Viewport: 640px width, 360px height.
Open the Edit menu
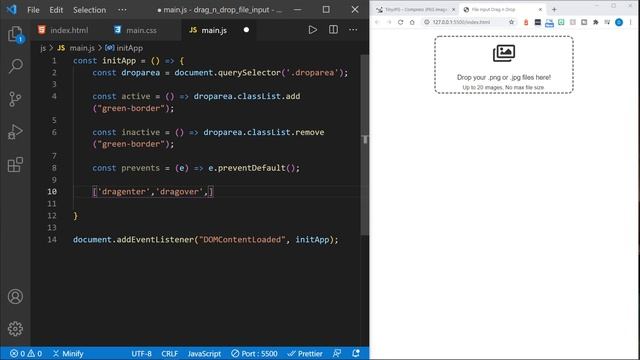point(56,10)
